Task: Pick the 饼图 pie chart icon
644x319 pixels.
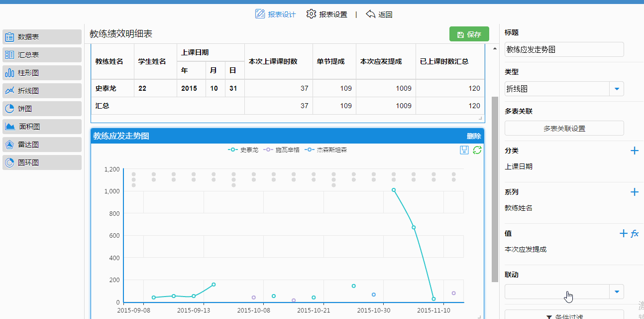Action: pos(9,109)
